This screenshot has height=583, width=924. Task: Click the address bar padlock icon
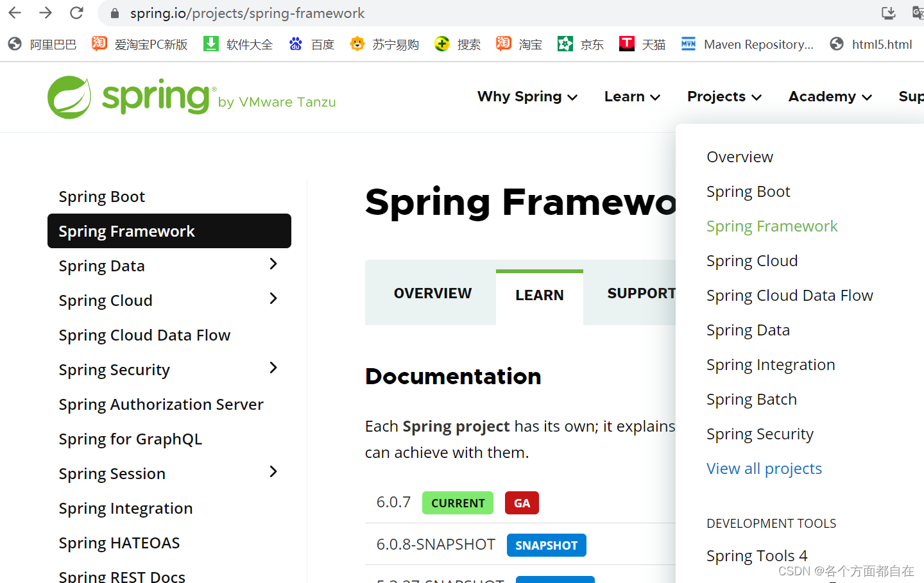click(115, 13)
